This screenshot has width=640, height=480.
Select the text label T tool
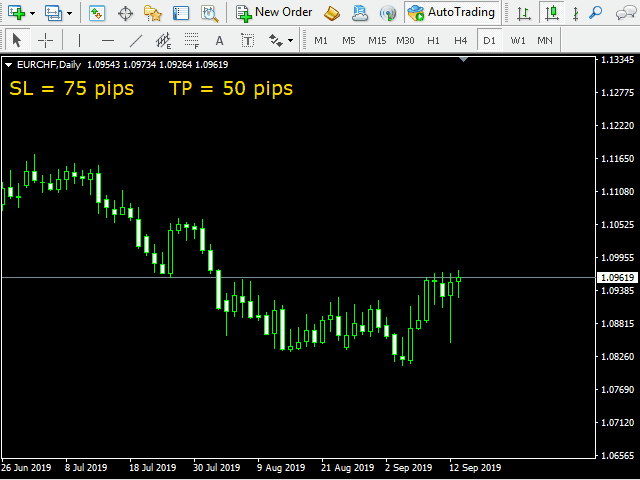click(247, 40)
